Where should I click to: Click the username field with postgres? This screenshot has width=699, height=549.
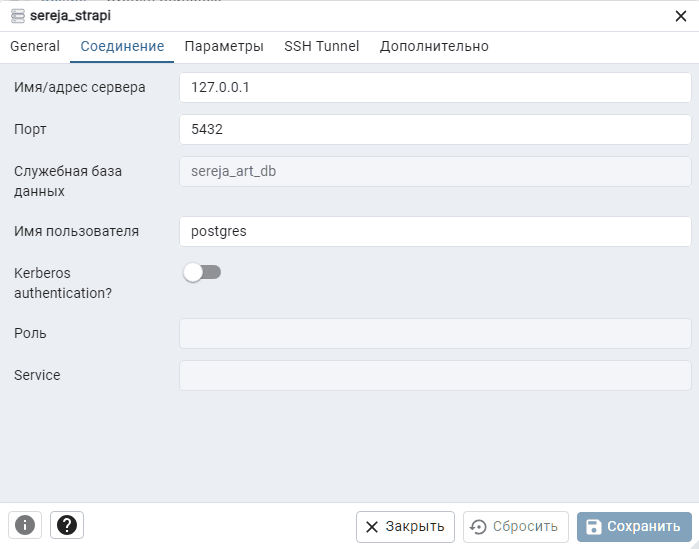pyautogui.click(x=435, y=231)
